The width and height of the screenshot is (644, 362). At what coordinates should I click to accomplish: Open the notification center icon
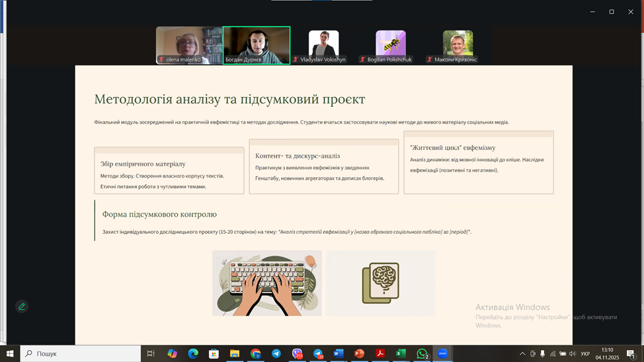coord(630,354)
